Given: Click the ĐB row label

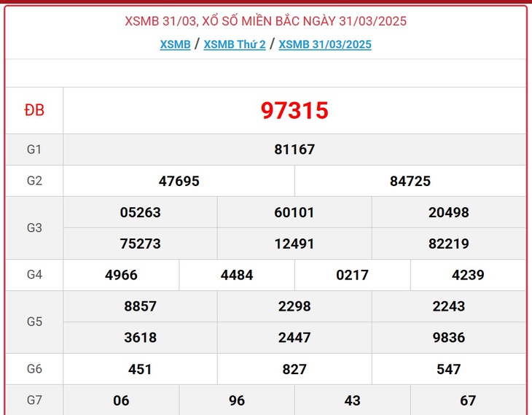Looking at the screenshot, I should point(34,110).
